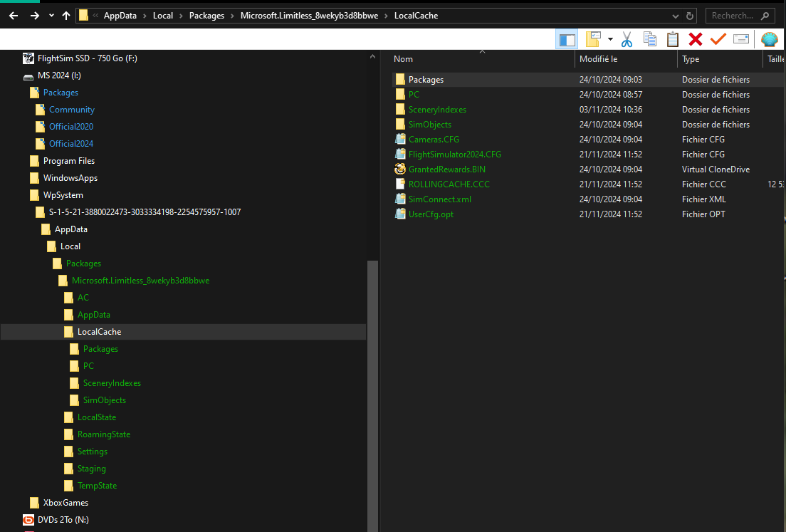786x532 pixels.
Task: Select DVDs 2To (N:) drive
Action: pos(63,519)
